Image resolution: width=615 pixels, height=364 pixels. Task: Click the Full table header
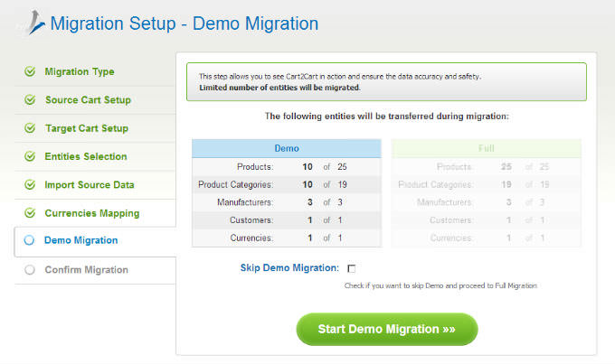click(487, 148)
